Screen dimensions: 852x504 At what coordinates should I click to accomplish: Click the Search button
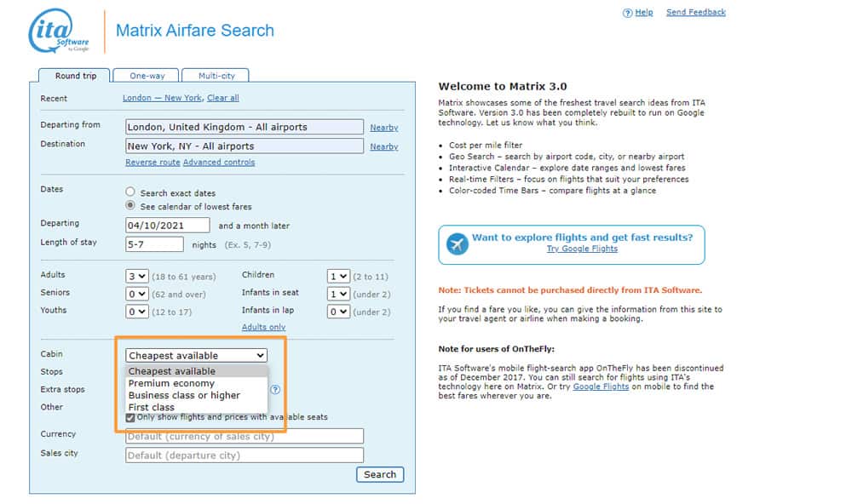[x=380, y=474]
